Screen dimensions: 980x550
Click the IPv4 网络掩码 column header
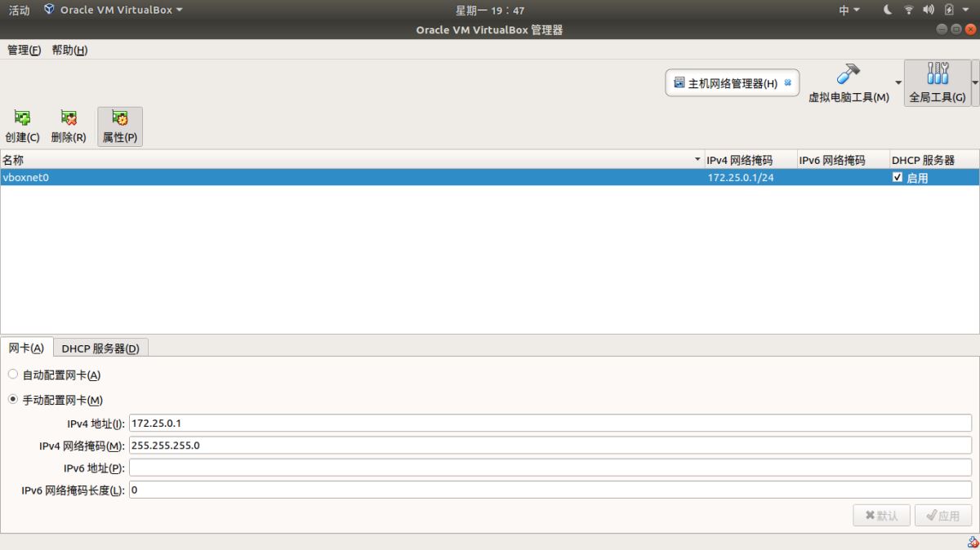pyautogui.click(x=750, y=160)
